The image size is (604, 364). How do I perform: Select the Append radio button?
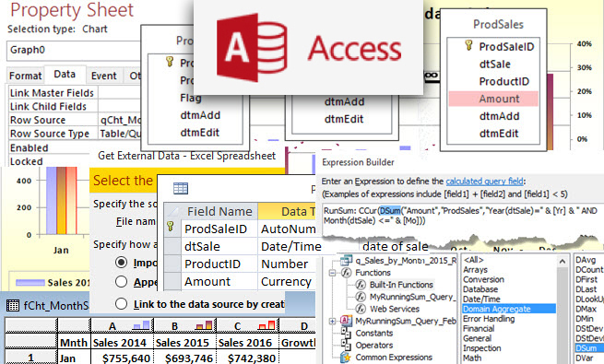point(121,282)
